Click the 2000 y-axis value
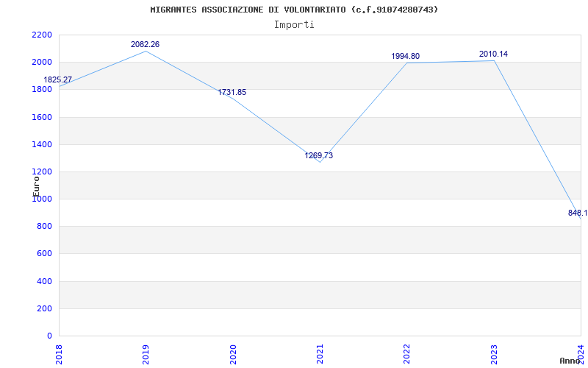The image size is (588, 368). coord(42,63)
